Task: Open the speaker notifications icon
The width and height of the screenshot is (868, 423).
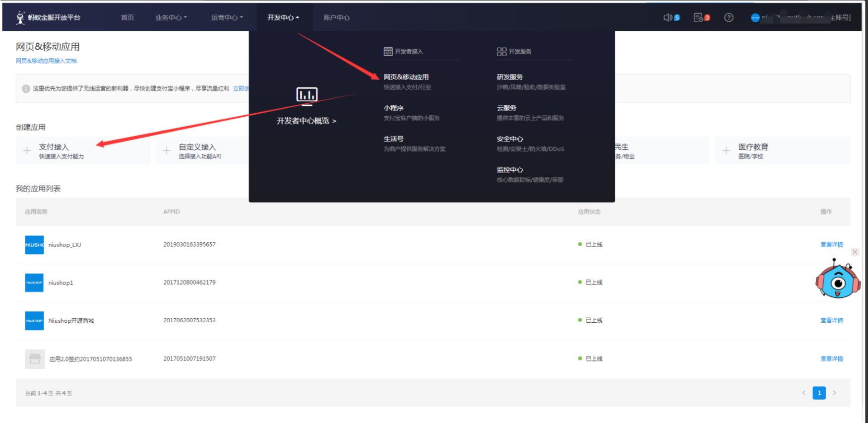Action: pos(668,17)
